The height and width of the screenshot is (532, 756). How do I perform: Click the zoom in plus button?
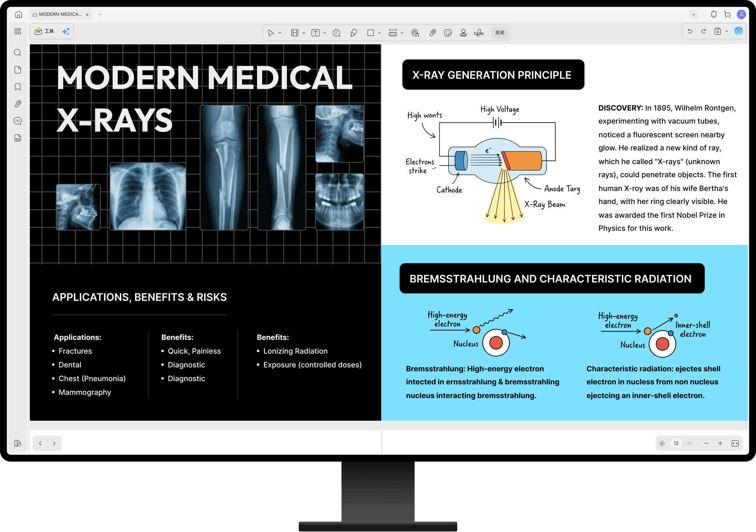(720, 443)
